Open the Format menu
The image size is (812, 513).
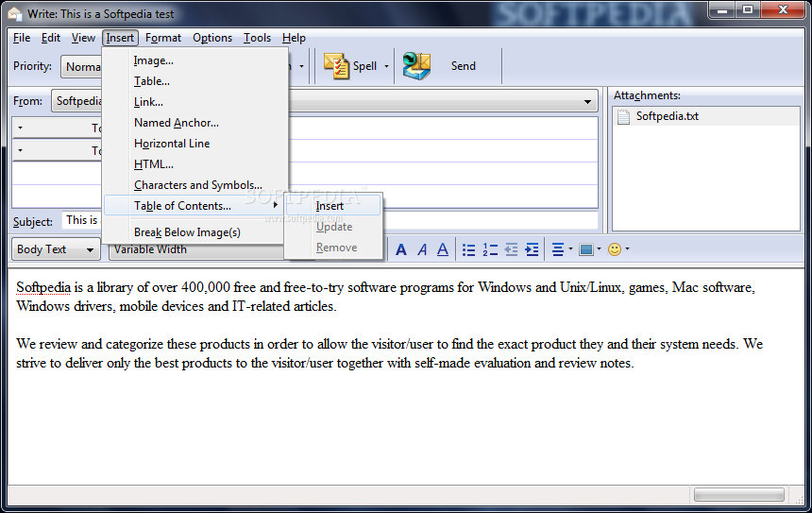[163, 38]
